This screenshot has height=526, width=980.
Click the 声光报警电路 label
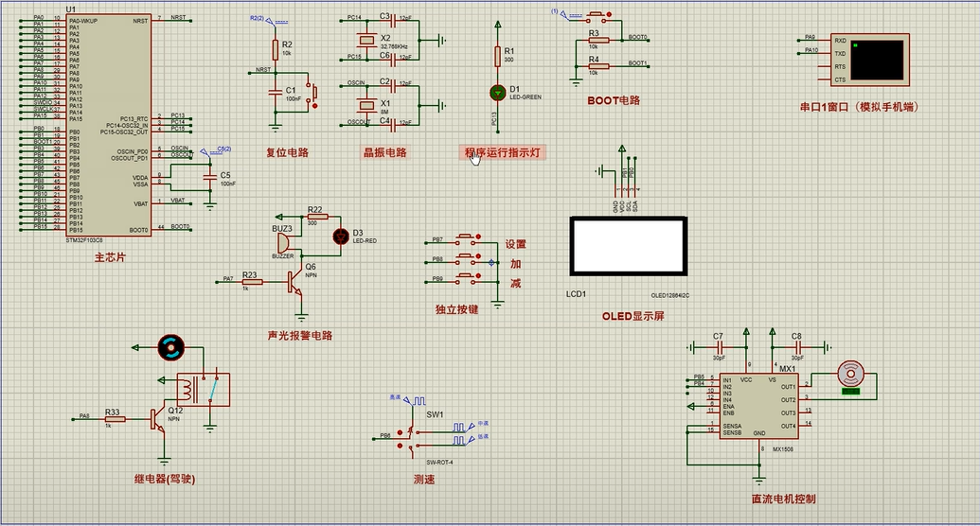click(x=300, y=336)
